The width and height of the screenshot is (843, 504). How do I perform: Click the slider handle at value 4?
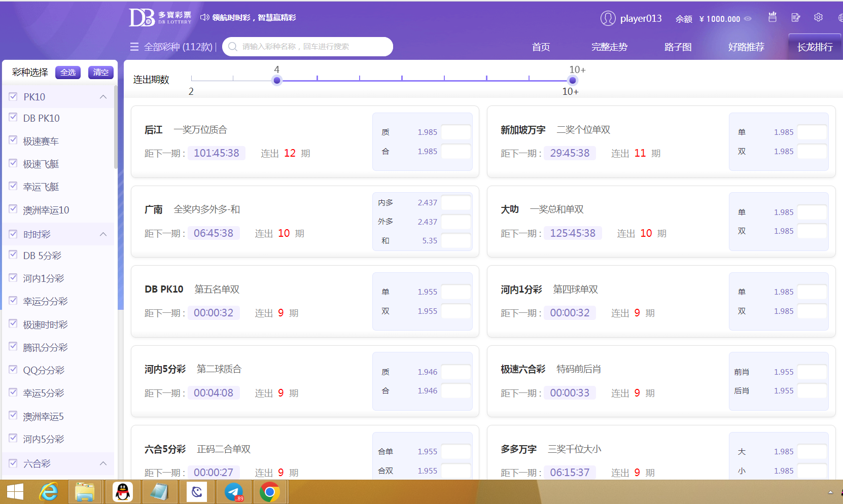point(277,80)
